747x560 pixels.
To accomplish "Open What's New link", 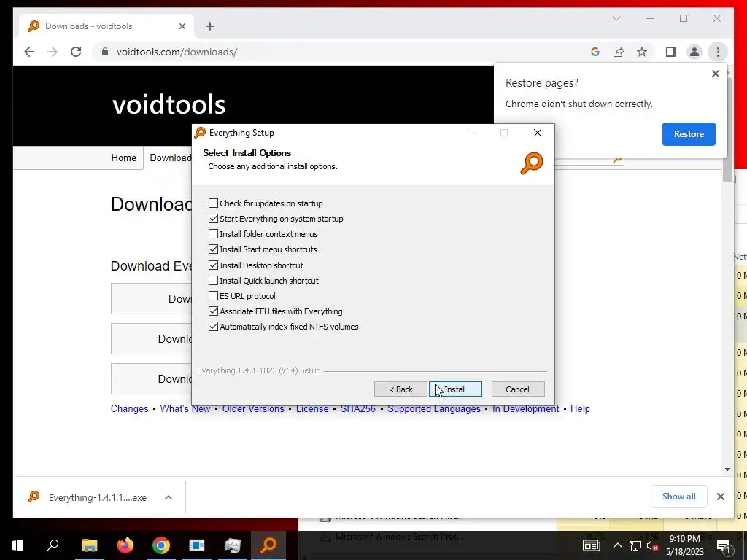I will 185,408.
